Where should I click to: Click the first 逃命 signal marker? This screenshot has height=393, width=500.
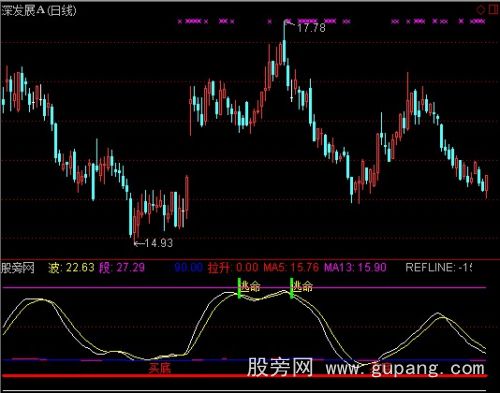click(250, 286)
